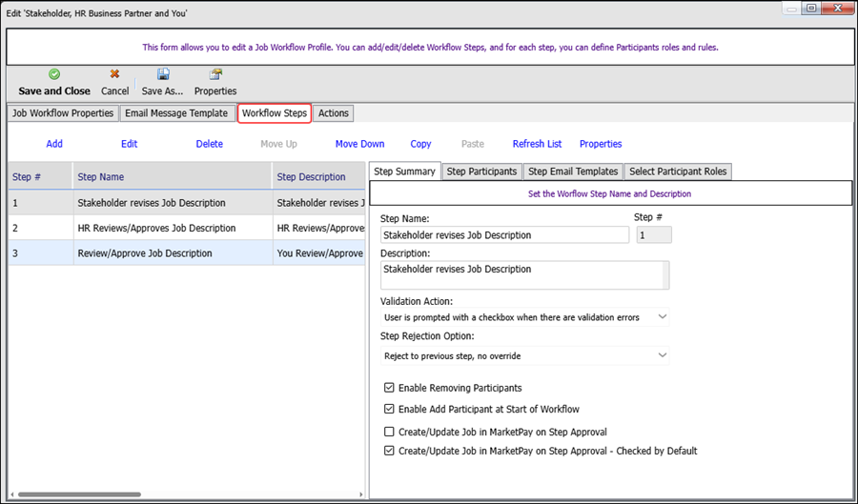Select the HR Reviews/Approves Job Description row
Image resolution: width=858 pixels, height=504 pixels.
click(x=156, y=229)
